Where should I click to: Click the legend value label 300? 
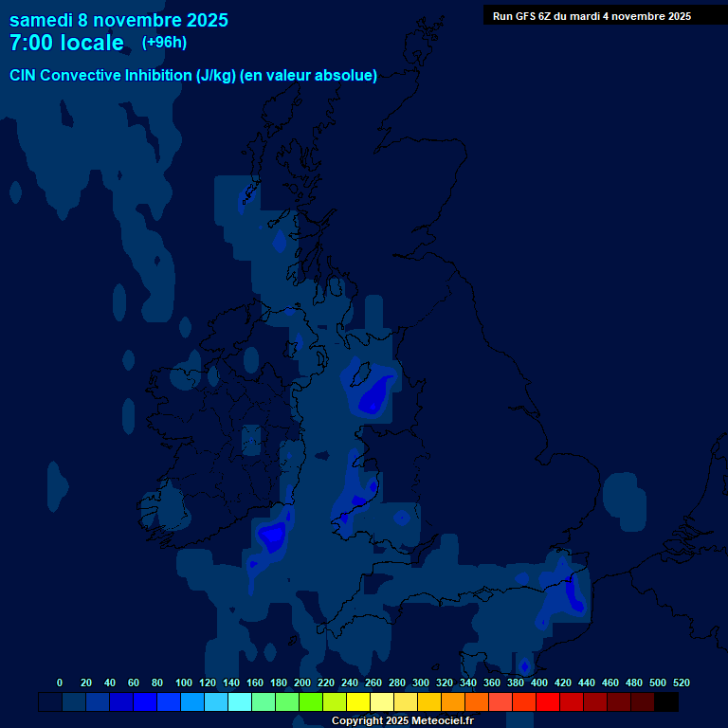pos(421,682)
